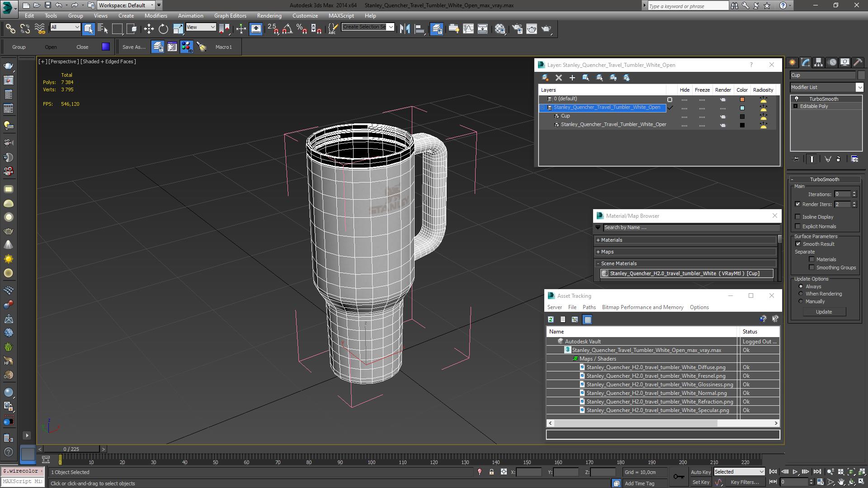Click Search by Name field in Material Browser
The image size is (868, 488).
(692, 228)
